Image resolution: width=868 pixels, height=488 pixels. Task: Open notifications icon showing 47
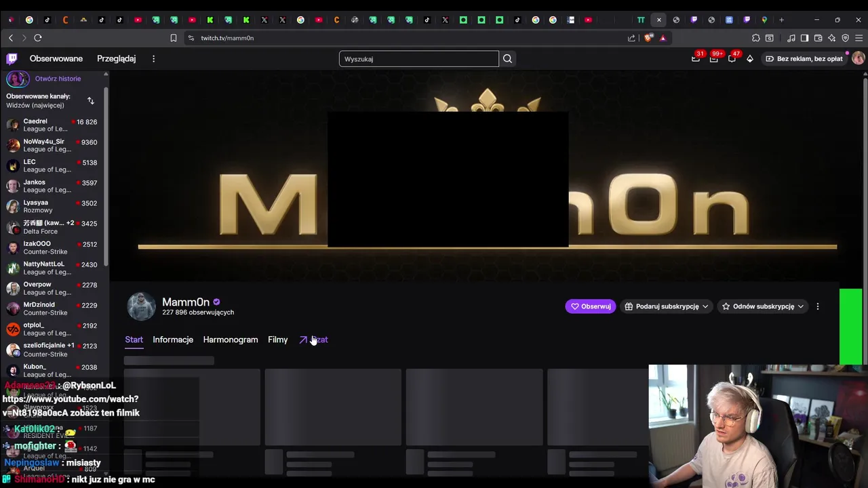tap(732, 59)
